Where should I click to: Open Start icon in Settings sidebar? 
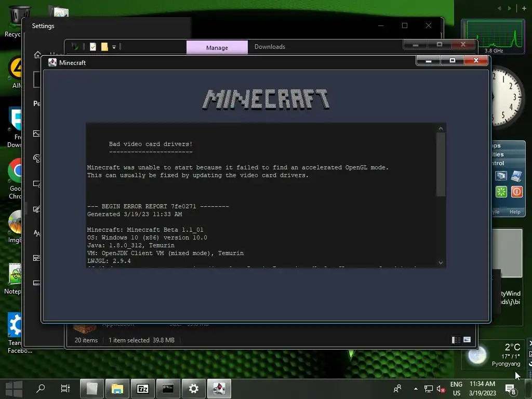(37, 258)
